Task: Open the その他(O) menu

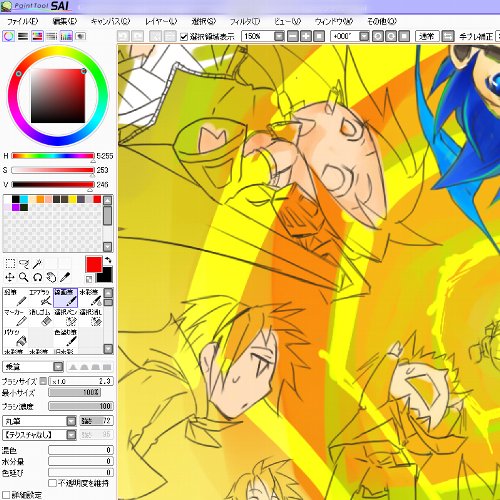Action: point(382,22)
